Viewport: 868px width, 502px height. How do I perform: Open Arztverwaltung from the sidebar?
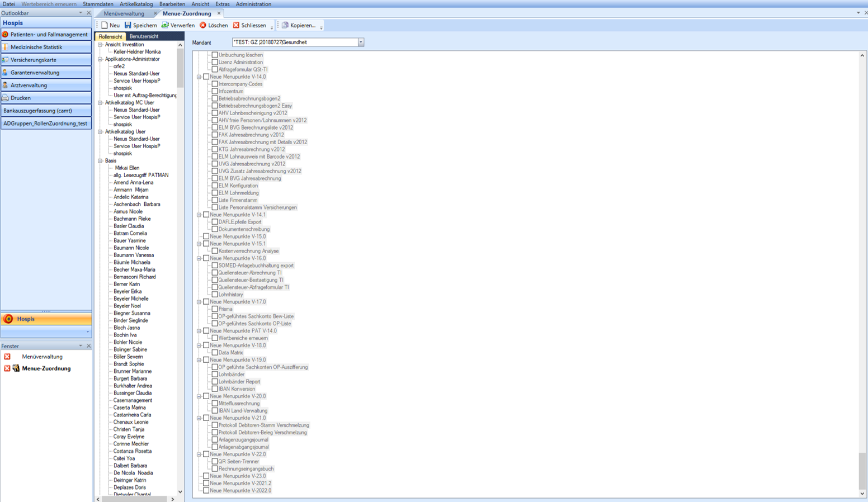click(46, 86)
